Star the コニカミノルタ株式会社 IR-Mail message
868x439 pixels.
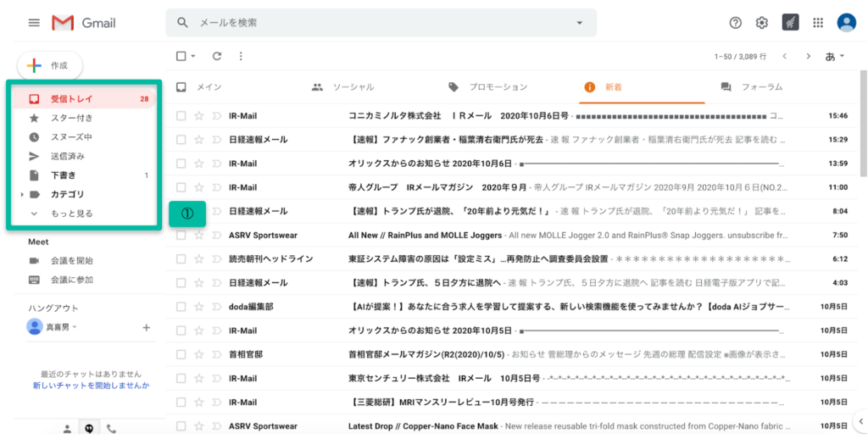199,115
